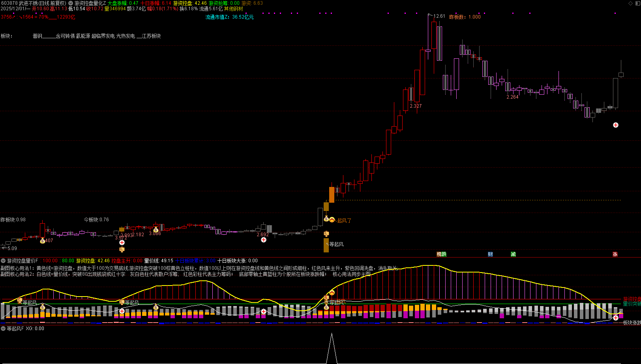Click the 十日涨幅: 6.14 readout
The width and height of the screenshot is (641, 364).
click(x=156, y=3)
